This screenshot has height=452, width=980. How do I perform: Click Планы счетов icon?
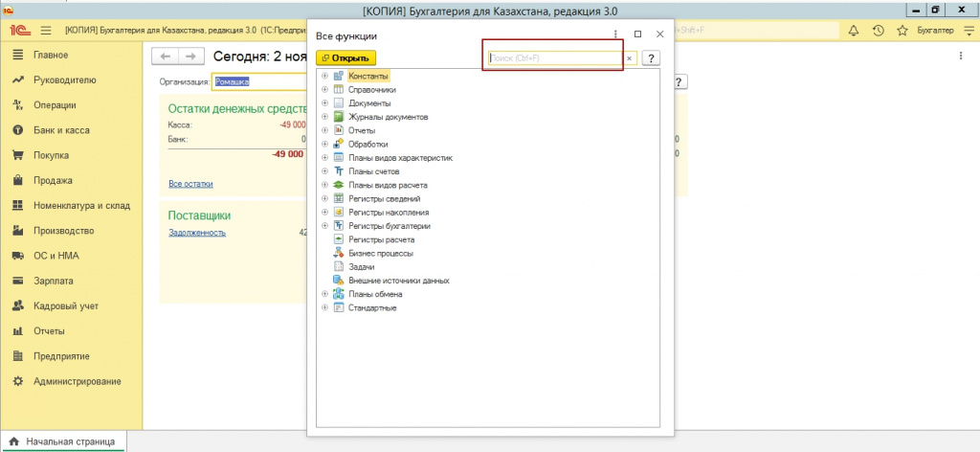(x=338, y=171)
